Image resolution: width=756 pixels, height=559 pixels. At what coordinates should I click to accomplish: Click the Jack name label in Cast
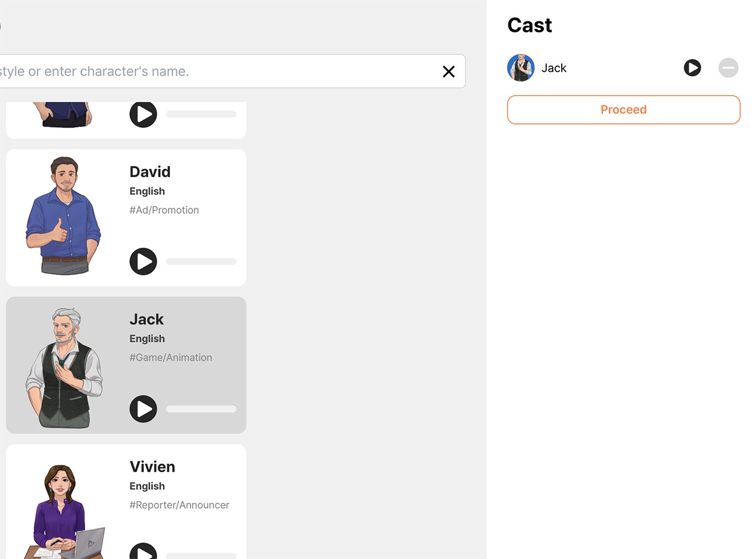coord(553,68)
